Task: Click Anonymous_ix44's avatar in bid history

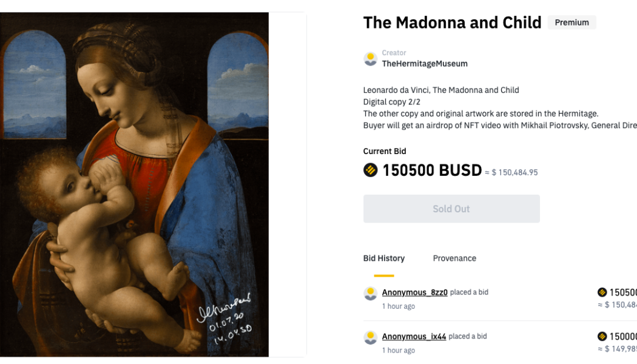Action: coord(370,337)
